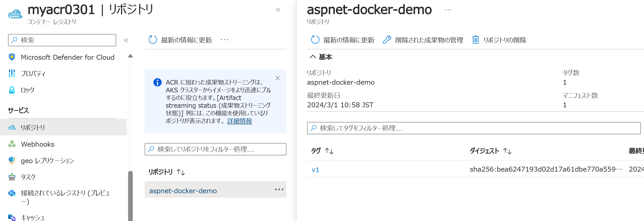This screenshot has width=644, height=221.
Task: Click the リポジトリ filter search box
Action: click(216, 149)
